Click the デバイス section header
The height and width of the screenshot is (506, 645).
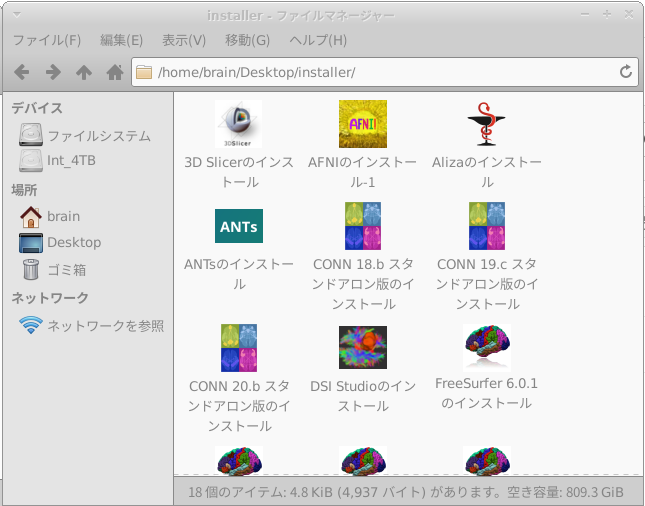click(37, 108)
